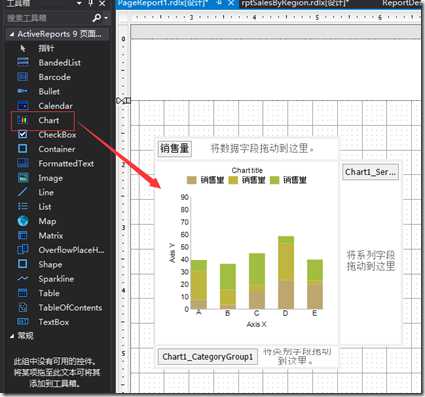425x397 pixels.
Task: Pick the Map globe icon
Action: pos(23,221)
